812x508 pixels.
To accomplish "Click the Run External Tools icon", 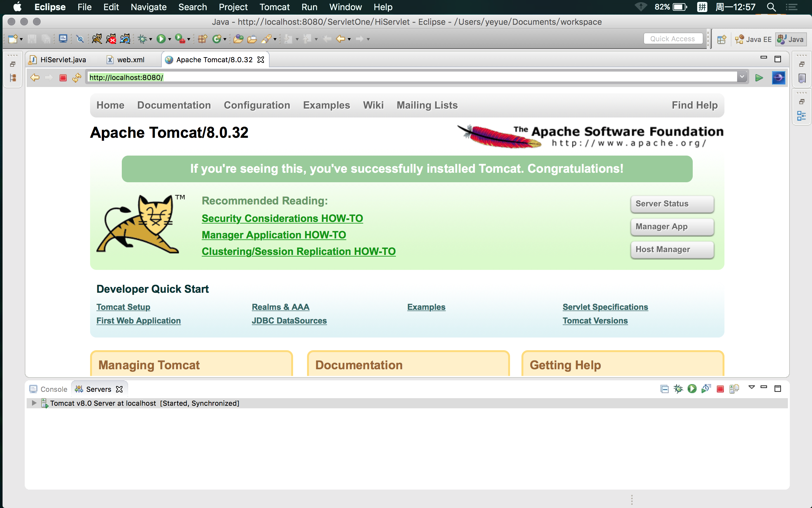I will coord(180,39).
